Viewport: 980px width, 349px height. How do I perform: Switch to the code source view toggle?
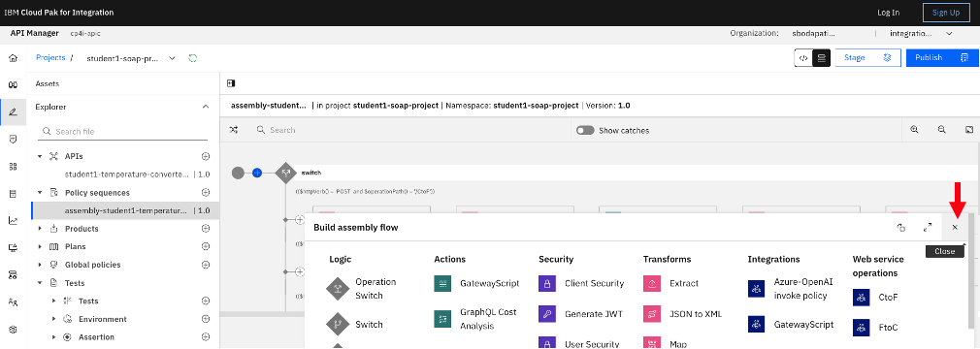803,57
